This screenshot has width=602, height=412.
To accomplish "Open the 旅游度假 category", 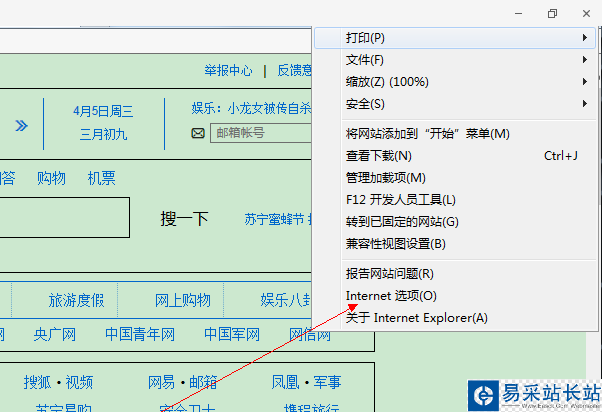I will [x=76, y=301].
